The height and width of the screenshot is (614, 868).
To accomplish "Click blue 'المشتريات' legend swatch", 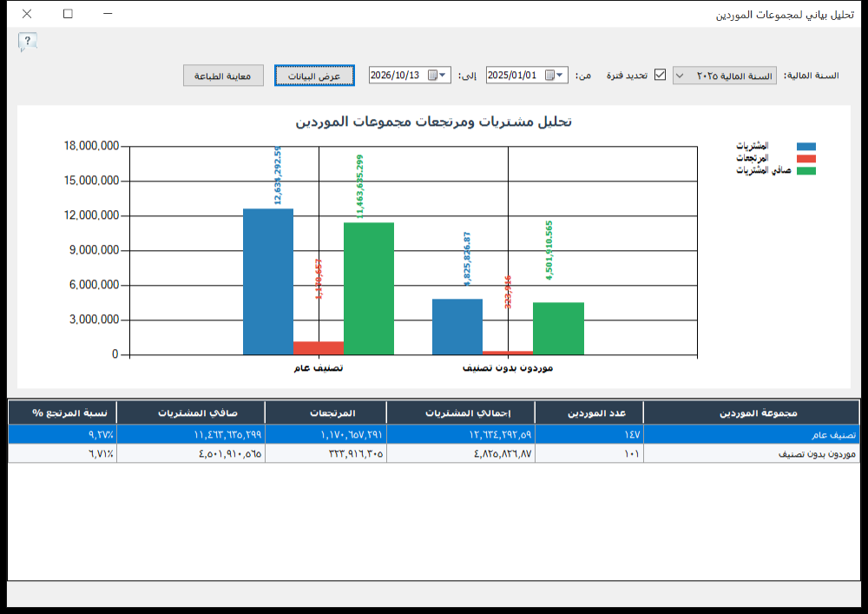I will coord(806,146).
